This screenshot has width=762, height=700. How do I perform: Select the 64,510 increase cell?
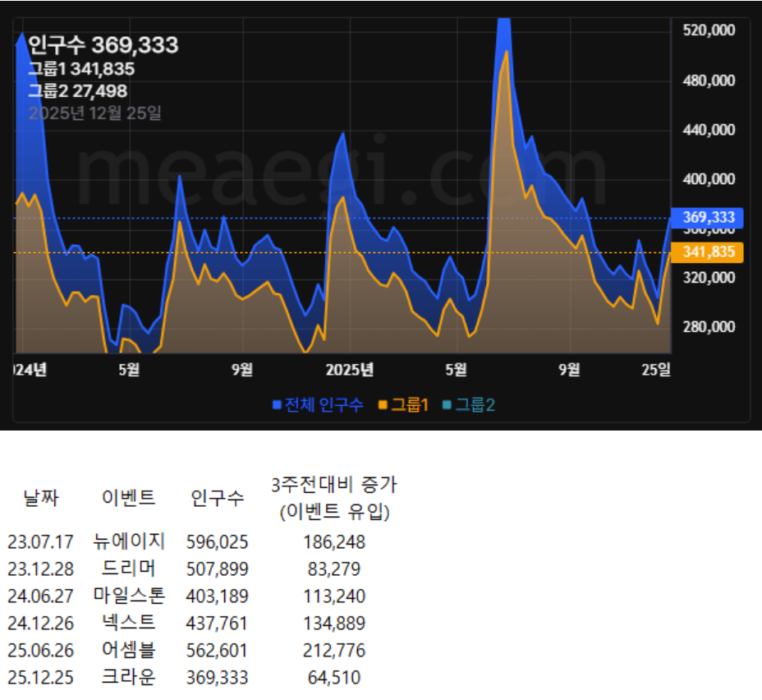pos(334,678)
